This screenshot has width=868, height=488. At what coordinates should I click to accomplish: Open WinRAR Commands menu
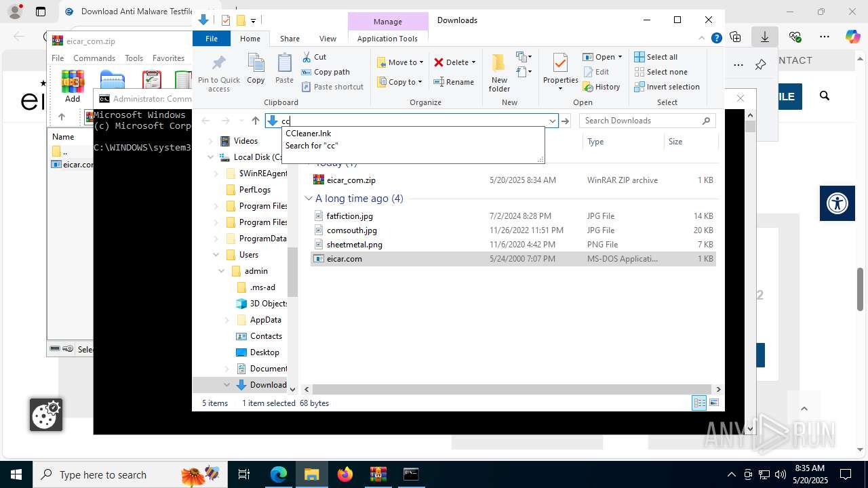[x=94, y=58]
